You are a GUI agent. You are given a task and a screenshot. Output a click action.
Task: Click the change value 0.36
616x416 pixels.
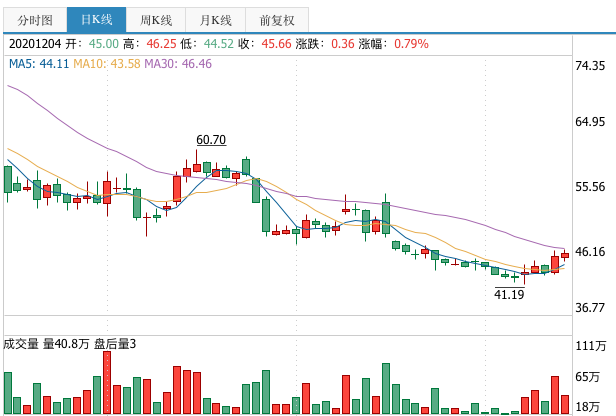tap(343, 44)
